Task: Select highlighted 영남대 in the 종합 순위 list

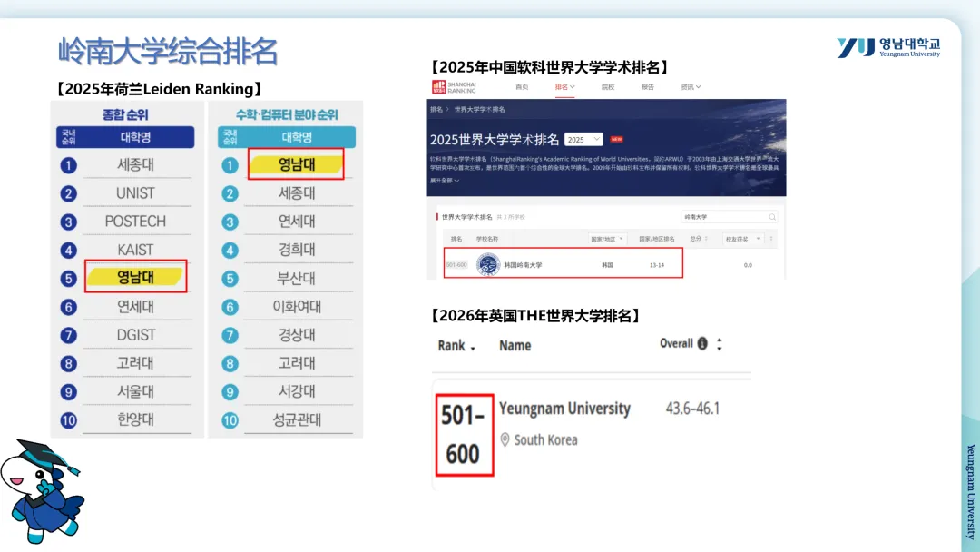Action: pos(135,277)
